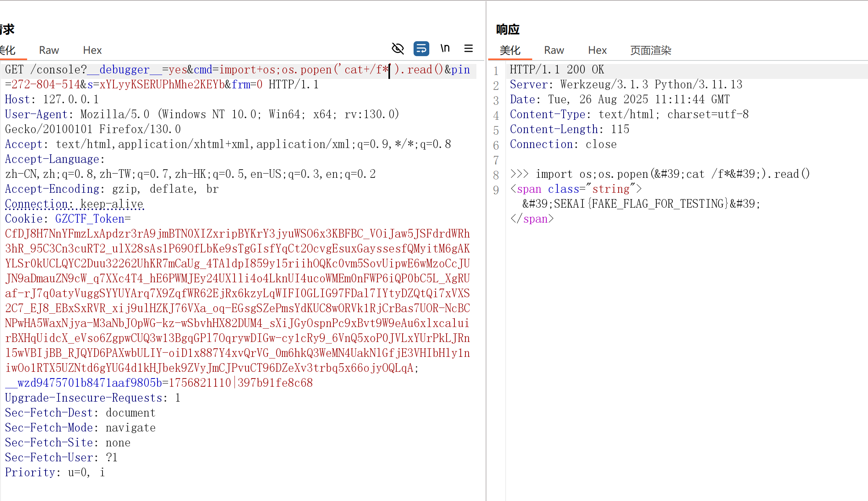Screen dimensions: 868x501
Task: Switch the request view to Hex tab
Action: click(x=92, y=50)
